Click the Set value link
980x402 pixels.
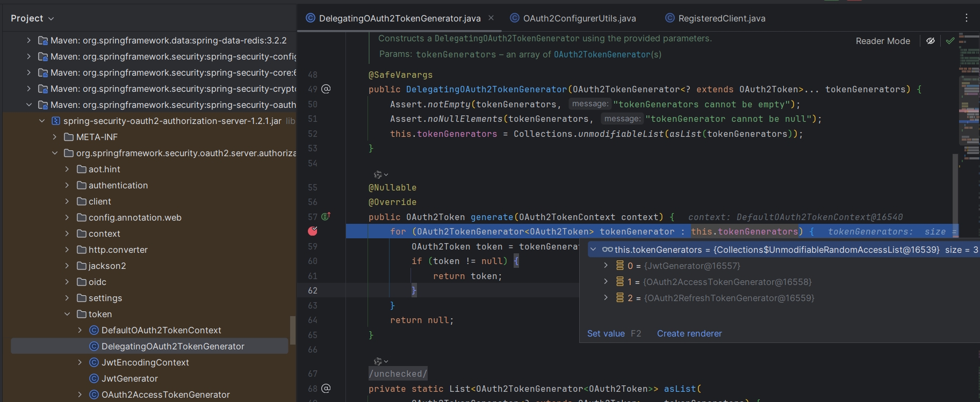click(x=606, y=333)
